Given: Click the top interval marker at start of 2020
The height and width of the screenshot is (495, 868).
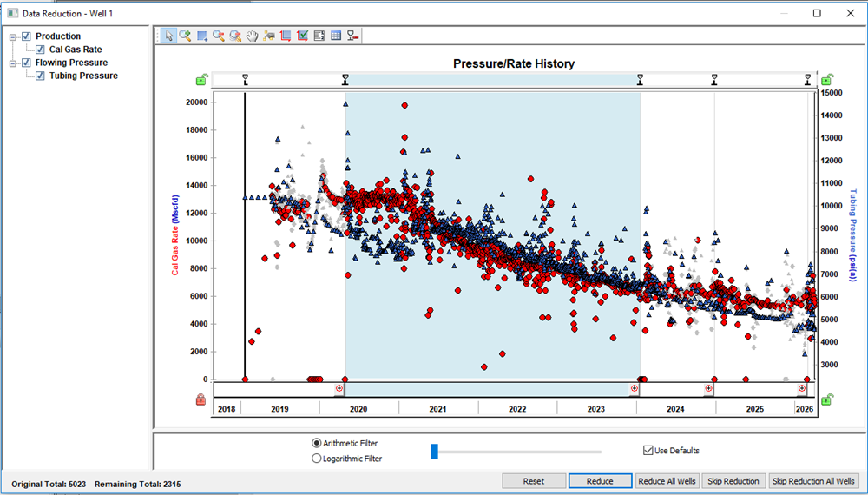Looking at the screenshot, I should pyautogui.click(x=345, y=80).
